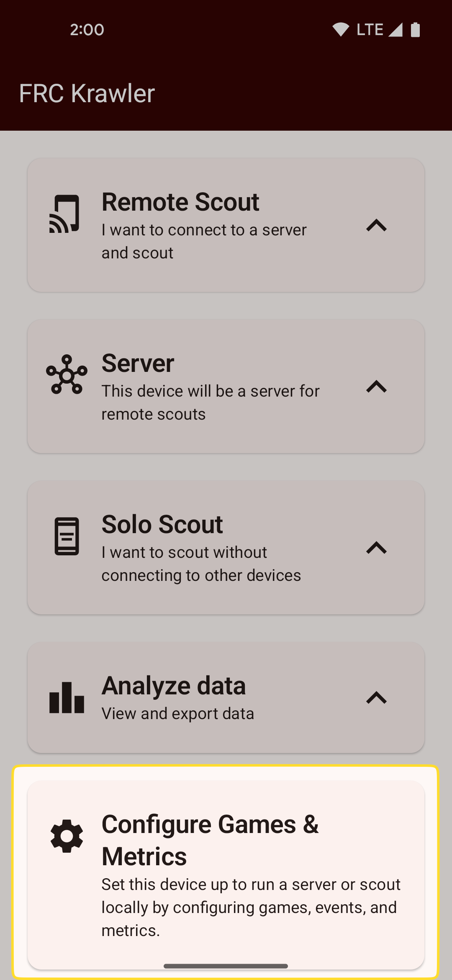The width and height of the screenshot is (452, 980).
Task: Tap the battery icon in status bar
Action: [x=415, y=30]
